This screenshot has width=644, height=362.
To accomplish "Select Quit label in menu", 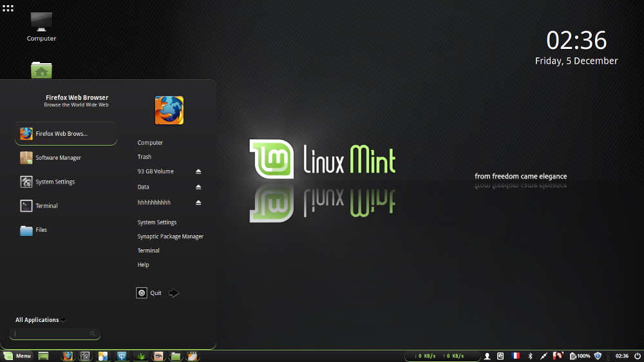I will click(156, 293).
